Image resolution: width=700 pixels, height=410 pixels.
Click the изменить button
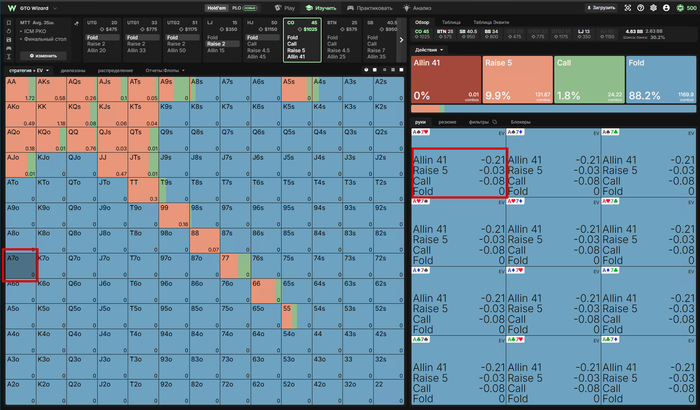[x=43, y=56]
